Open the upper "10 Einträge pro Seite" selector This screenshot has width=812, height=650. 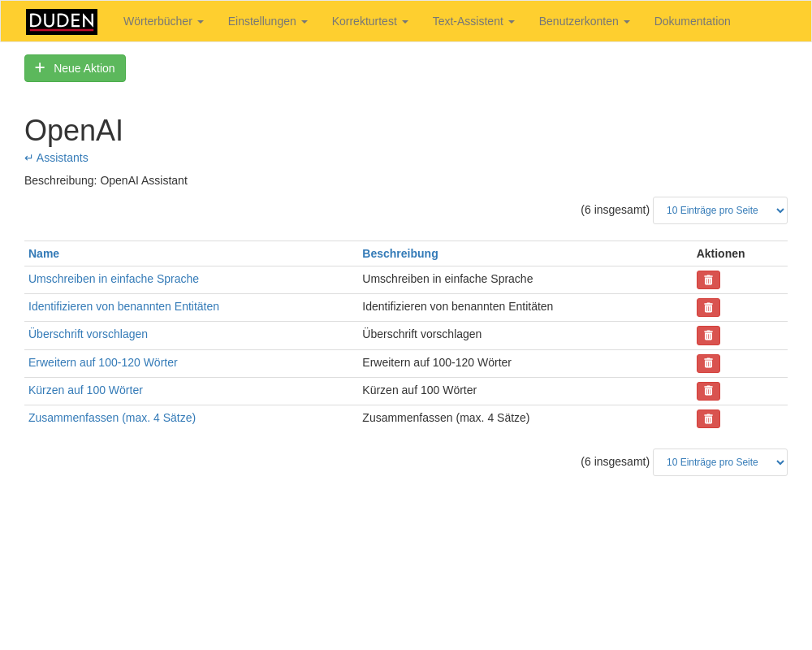[719, 210]
